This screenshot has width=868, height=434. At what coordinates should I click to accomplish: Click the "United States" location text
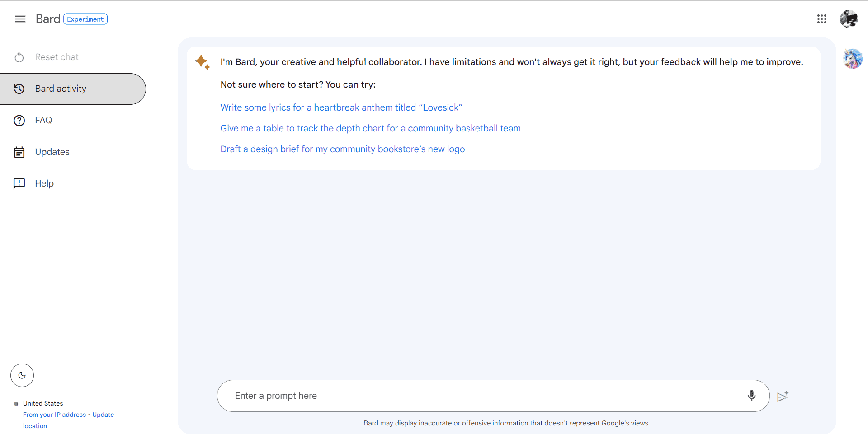tap(43, 403)
